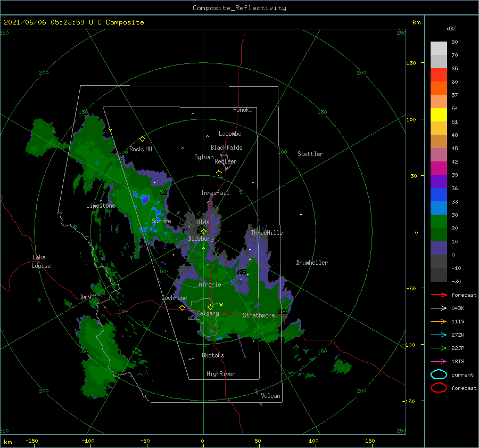Click the ThreeHills label

267,233
